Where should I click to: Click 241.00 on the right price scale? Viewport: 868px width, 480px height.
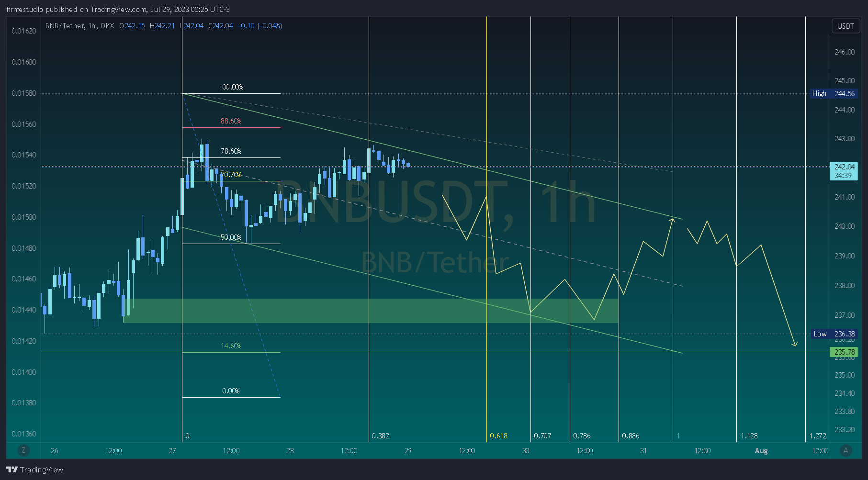(844, 197)
